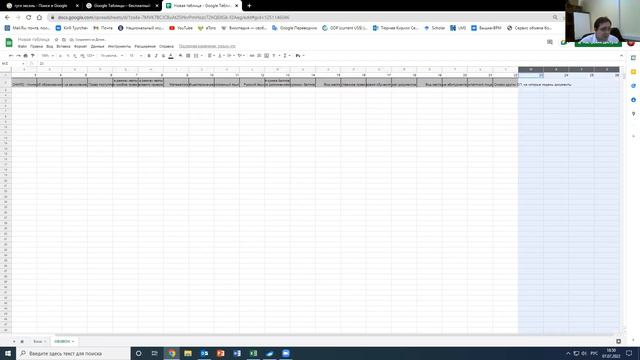Open the all sheets list
This screenshot has width=640, height=360.
click(22, 341)
